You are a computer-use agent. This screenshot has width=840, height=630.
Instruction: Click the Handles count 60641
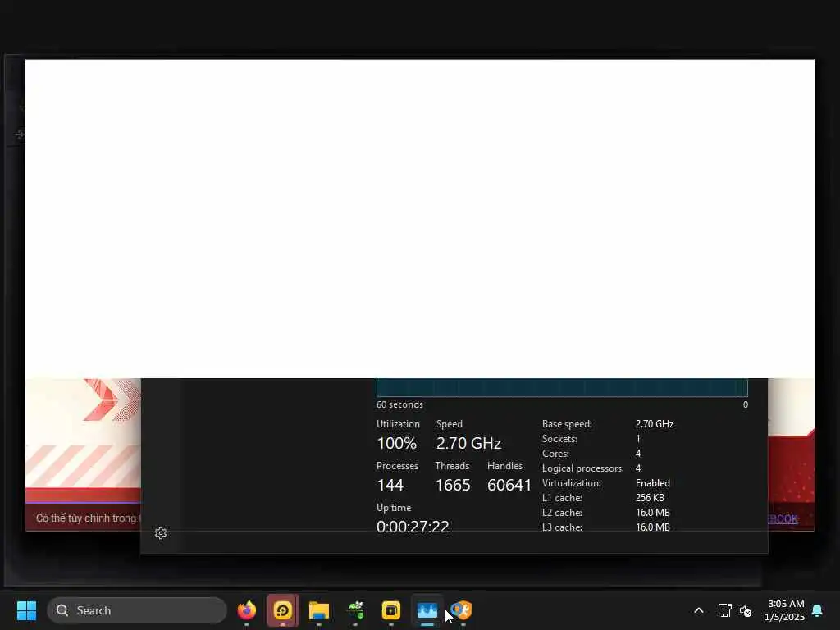pyautogui.click(x=509, y=485)
